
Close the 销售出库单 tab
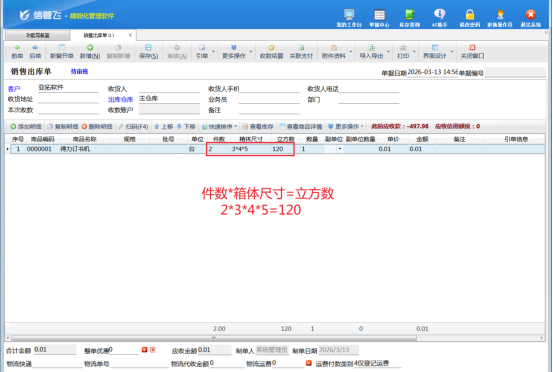(x=130, y=35)
